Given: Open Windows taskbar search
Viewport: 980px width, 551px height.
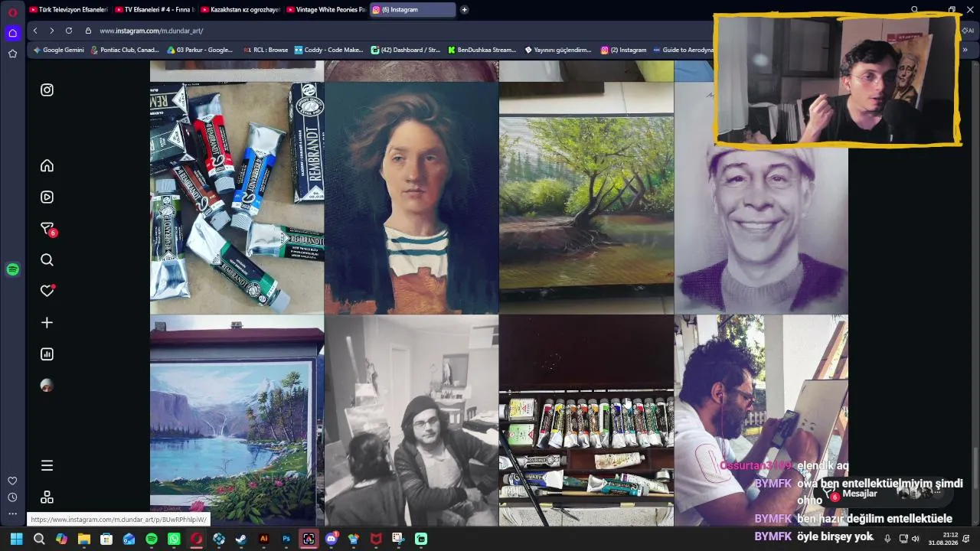Looking at the screenshot, I should point(39,539).
